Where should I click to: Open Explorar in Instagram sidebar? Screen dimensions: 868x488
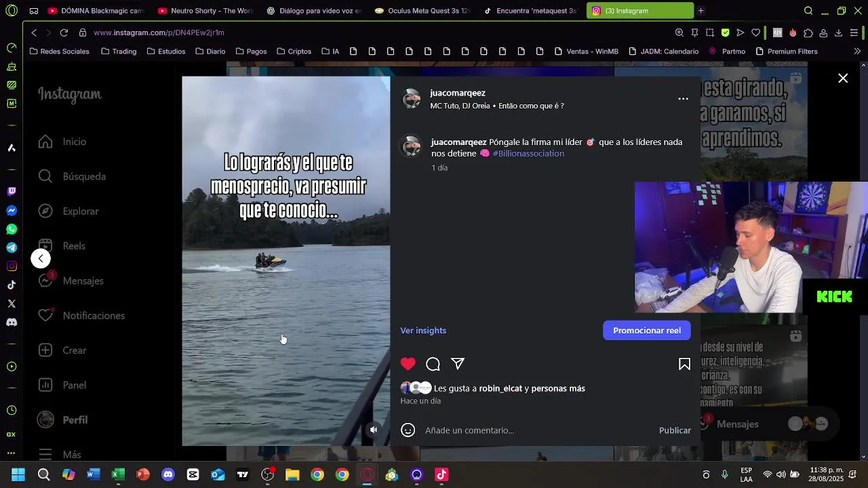[x=68, y=211]
